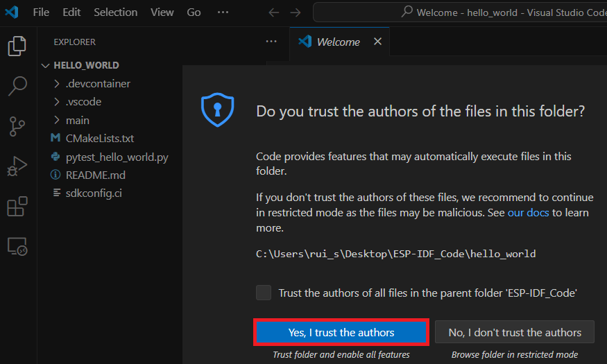This screenshot has height=364, width=607.
Task: Open the Search view icon
Action: tap(17, 86)
